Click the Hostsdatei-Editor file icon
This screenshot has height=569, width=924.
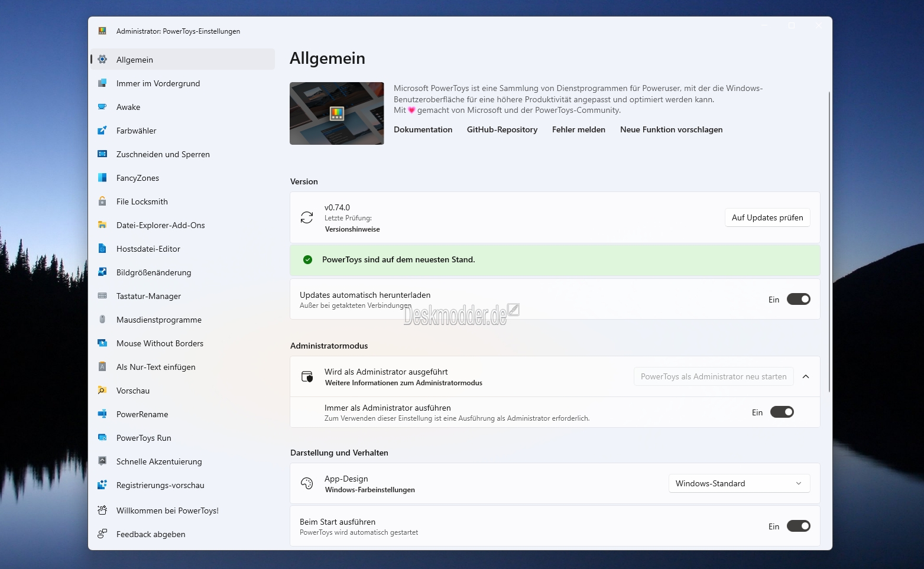102,248
